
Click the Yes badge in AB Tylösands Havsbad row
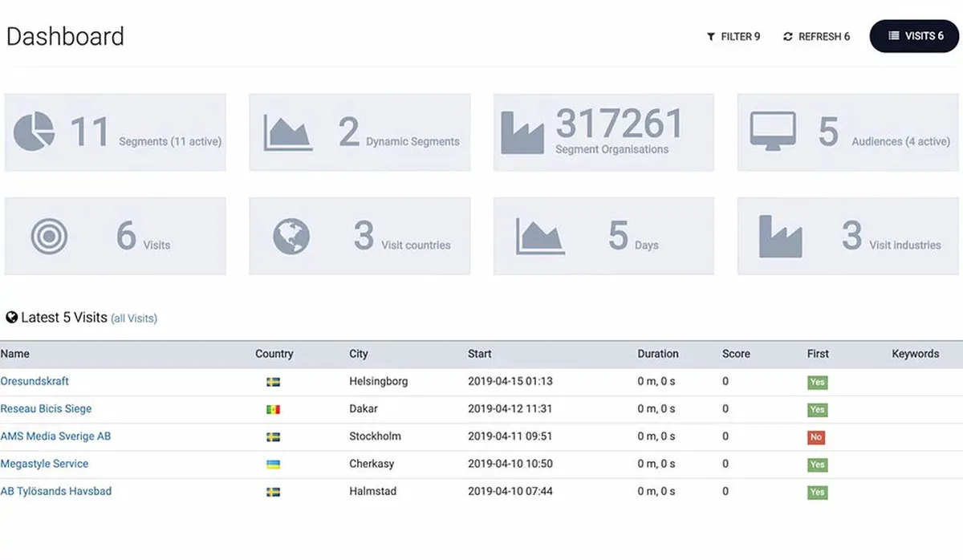[x=817, y=492]
